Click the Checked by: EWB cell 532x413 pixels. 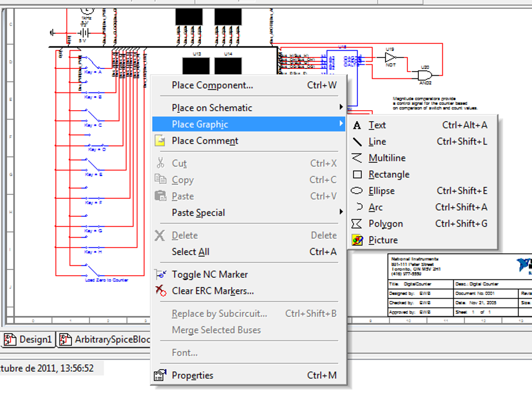[x=420, y=303]
